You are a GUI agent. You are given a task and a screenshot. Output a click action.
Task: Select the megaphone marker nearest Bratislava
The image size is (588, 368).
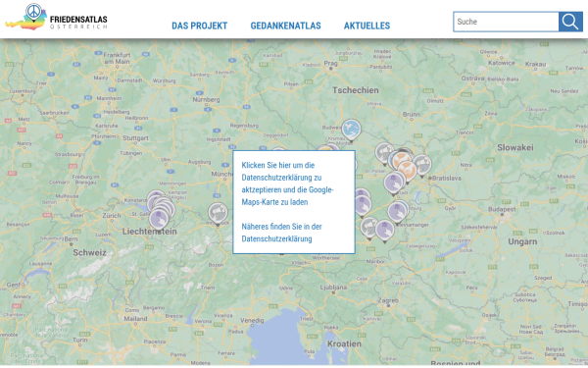[422, 165]
